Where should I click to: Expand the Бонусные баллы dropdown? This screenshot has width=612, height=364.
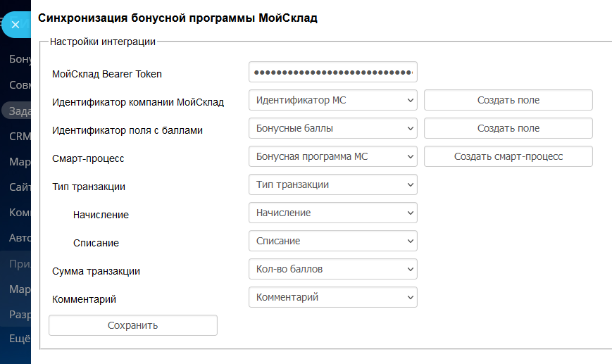coord(332,128)
